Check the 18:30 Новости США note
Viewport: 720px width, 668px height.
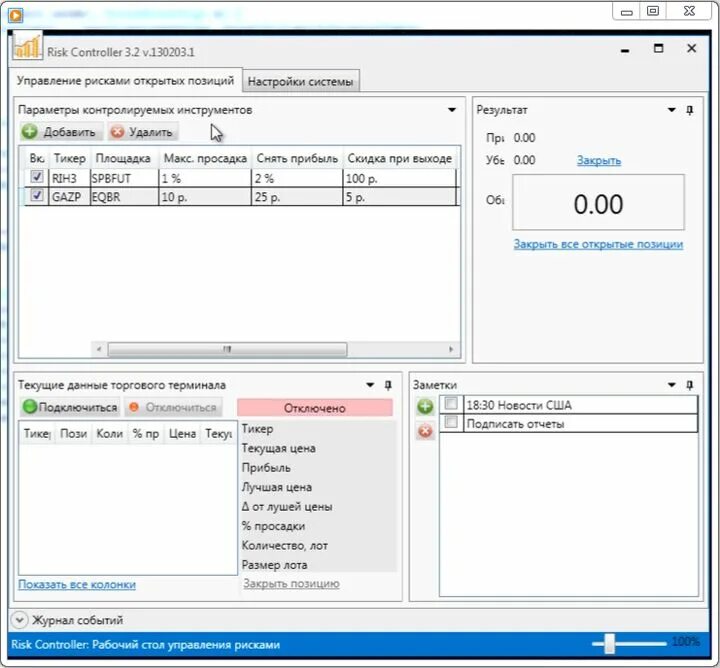451,404
